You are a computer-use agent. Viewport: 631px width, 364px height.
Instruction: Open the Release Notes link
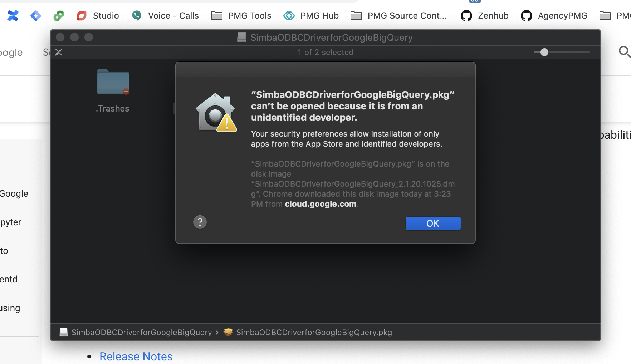click(x=136, y=356)
